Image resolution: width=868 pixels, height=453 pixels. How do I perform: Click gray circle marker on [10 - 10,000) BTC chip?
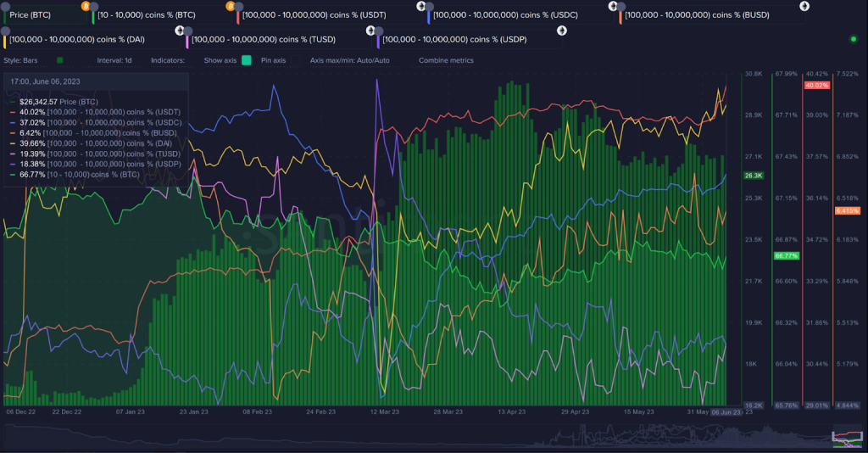point(93,7)
